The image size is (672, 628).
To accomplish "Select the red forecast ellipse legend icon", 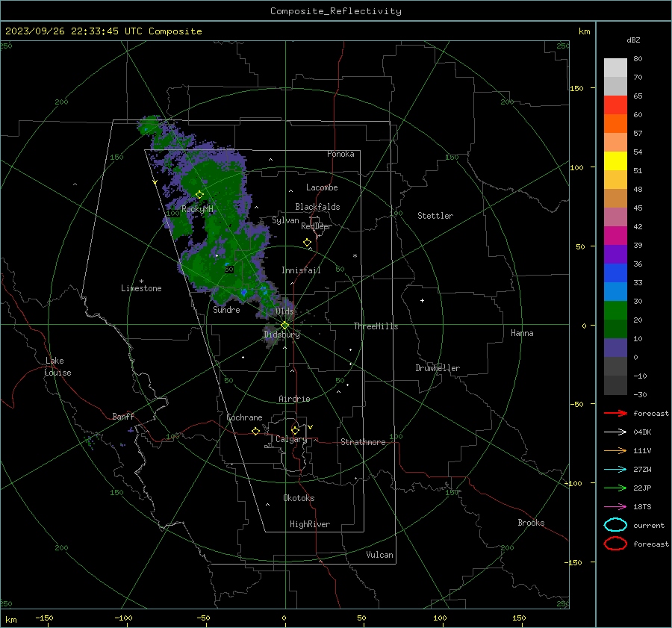I will pyautogui.click(x=615, y=544).
